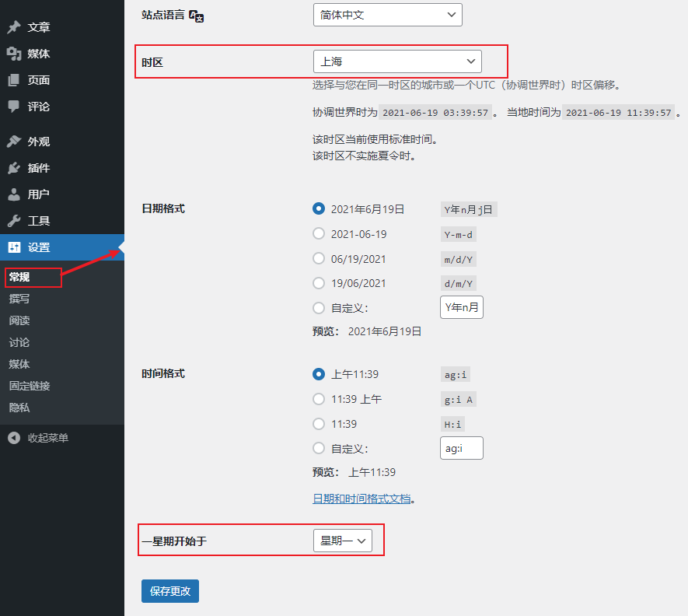Screen dimensions: 688x616
Task: Go to 阅读 settings submenu
Action: coord(19,320)
